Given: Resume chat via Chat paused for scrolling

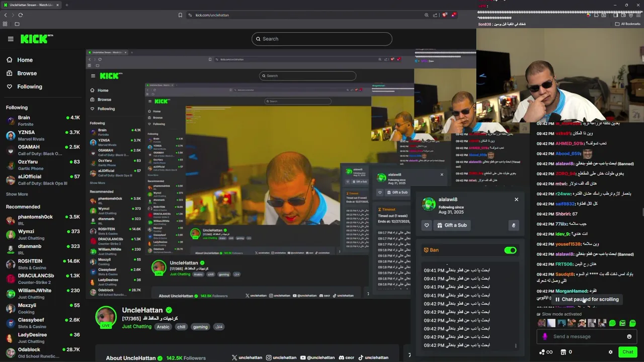Looking at the screenshot, I should [587, 299].
